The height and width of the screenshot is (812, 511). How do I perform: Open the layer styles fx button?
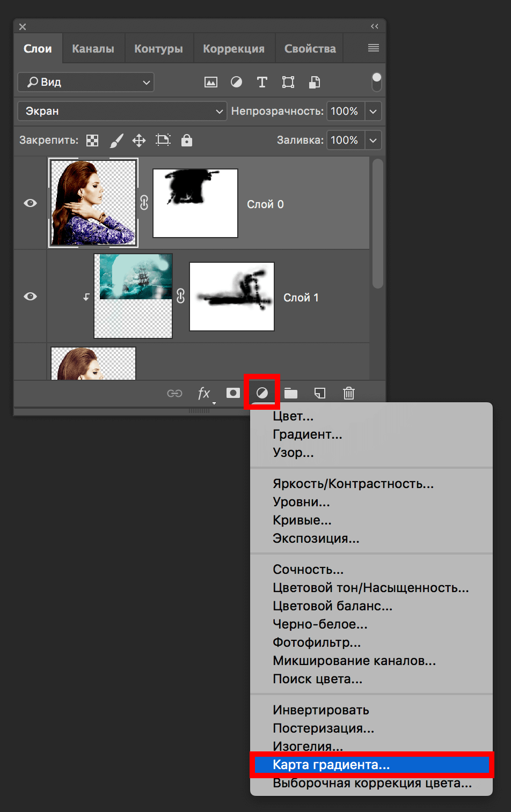204,394
